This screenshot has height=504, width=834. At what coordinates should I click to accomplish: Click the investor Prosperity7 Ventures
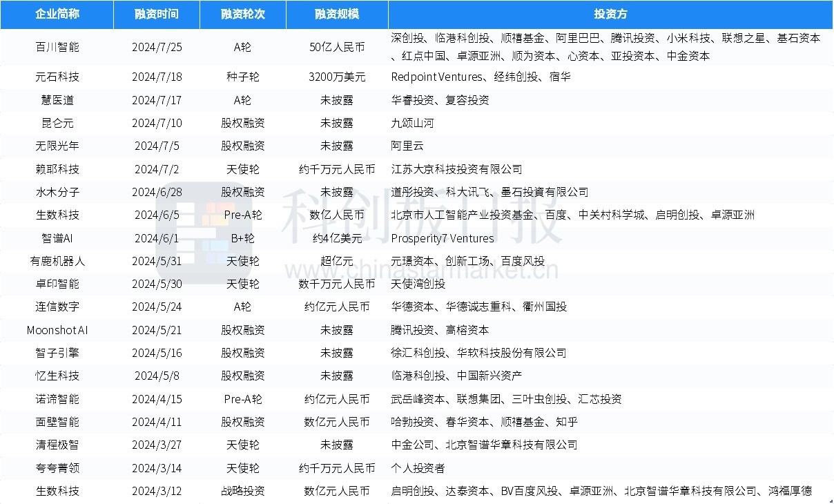pos(443,238)
